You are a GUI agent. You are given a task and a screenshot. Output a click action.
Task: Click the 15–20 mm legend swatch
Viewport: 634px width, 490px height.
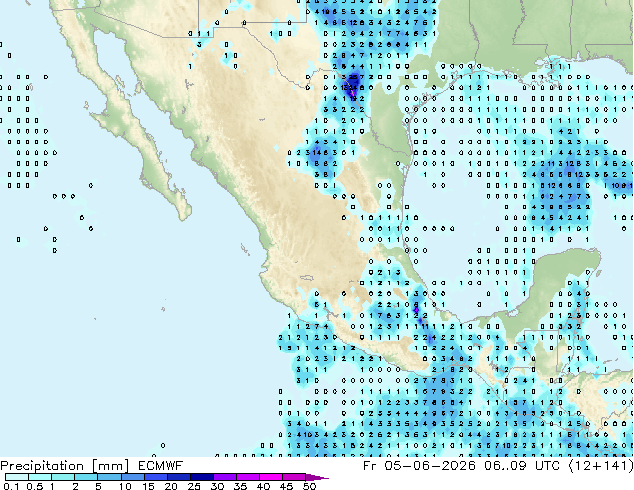tap(156, 477)
